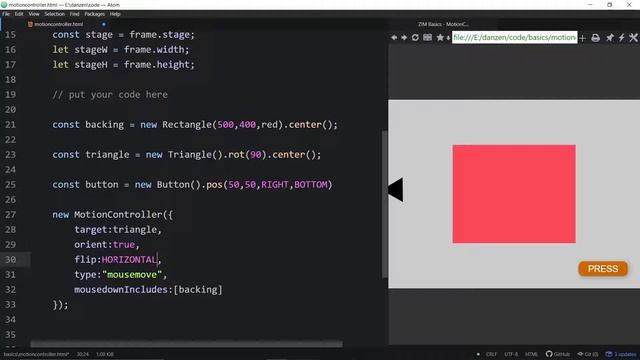Reload the browser preview page
Viewport: 640px width, 360px height.
coord(415,38)
